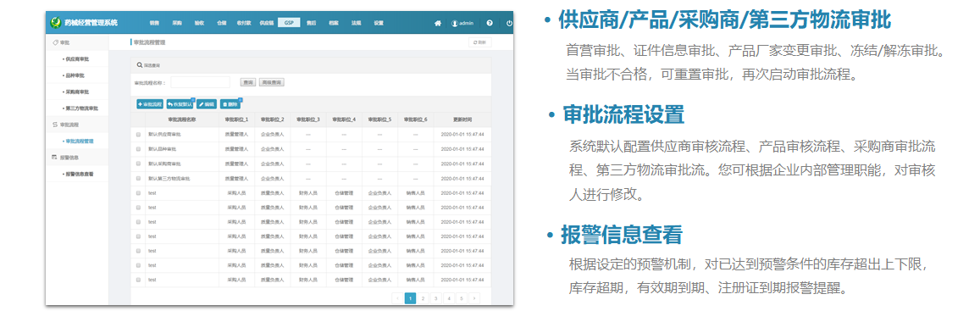The width and height of the screenshot is (980, 322).
Task: Click the 删除 delete button
Action: click(x=230, y=103)
